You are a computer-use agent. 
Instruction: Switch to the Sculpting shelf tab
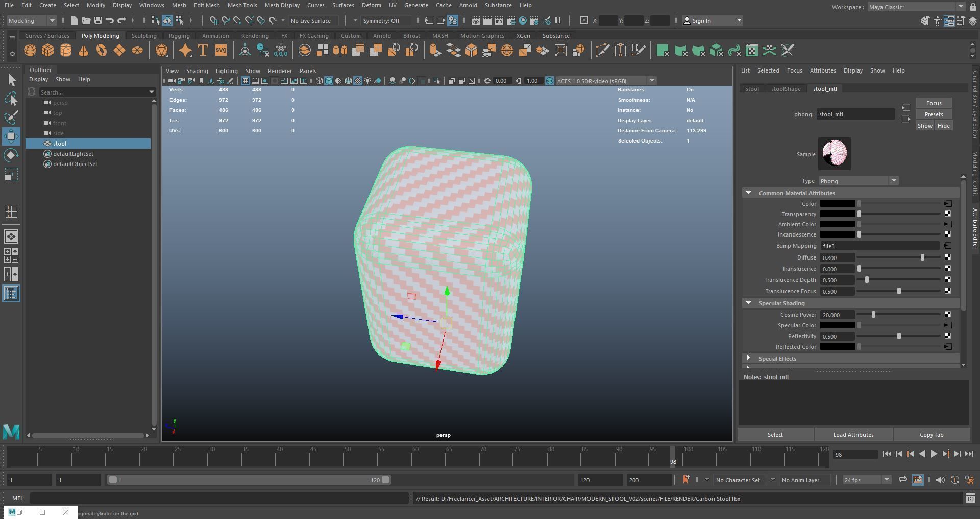[144, 36]
